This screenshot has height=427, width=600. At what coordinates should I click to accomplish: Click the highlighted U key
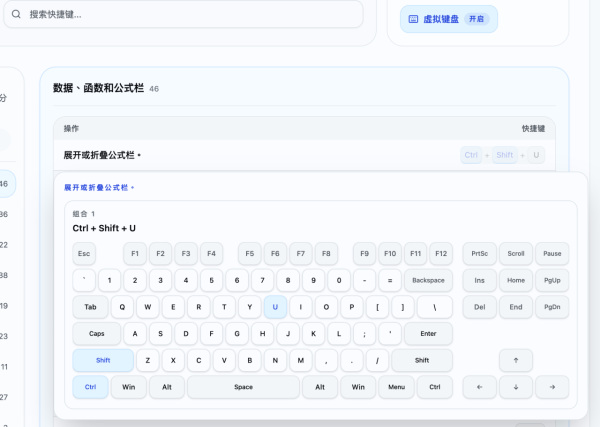pyautogui.click(x=275, y=307)
